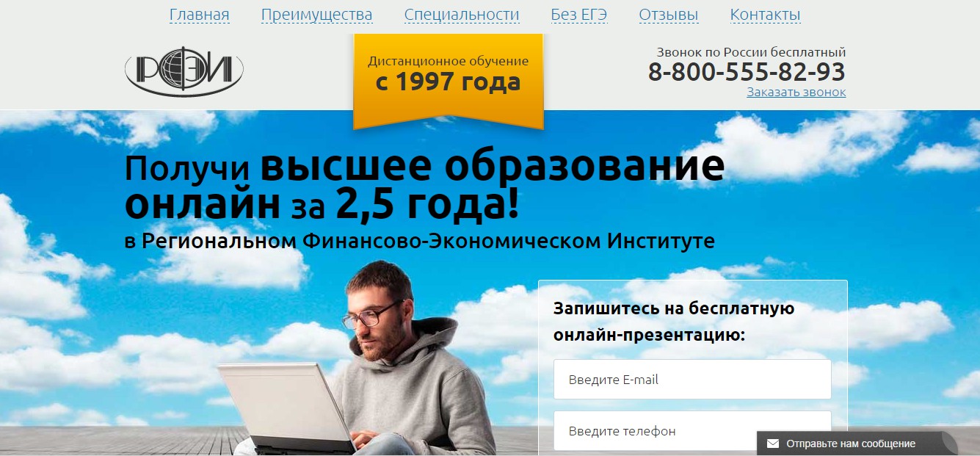Open the Главная menu link
This screenshot has width=980, height=456.
click(x=199, y=15)
